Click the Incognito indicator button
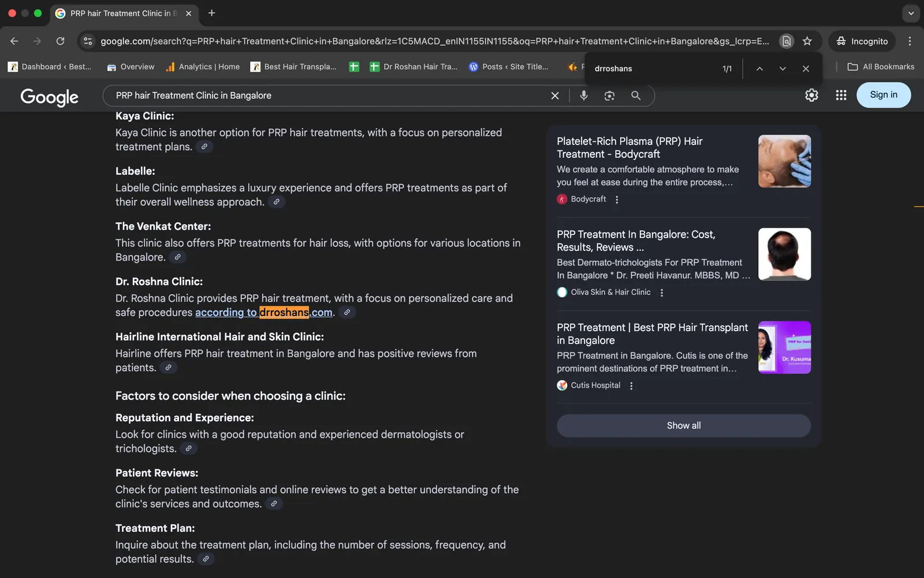The height and width of the screenshot is (578, 924). pos(862,41)
